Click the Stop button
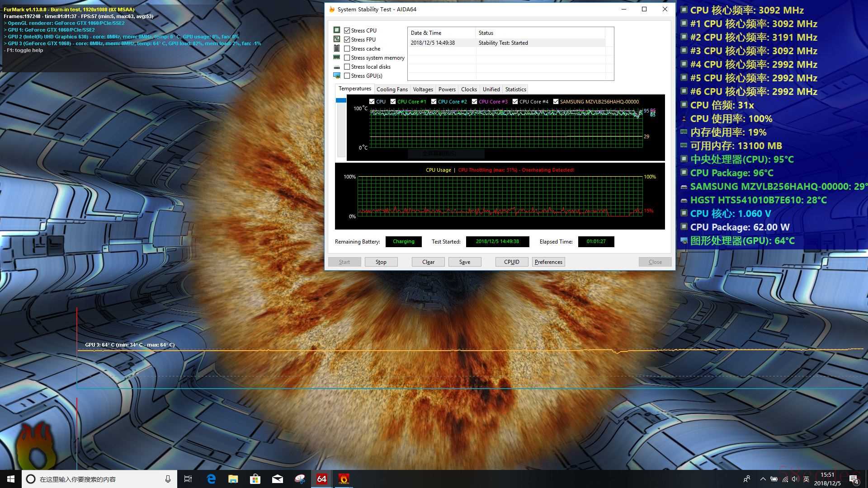868x488 pixels. click(381, 262)
